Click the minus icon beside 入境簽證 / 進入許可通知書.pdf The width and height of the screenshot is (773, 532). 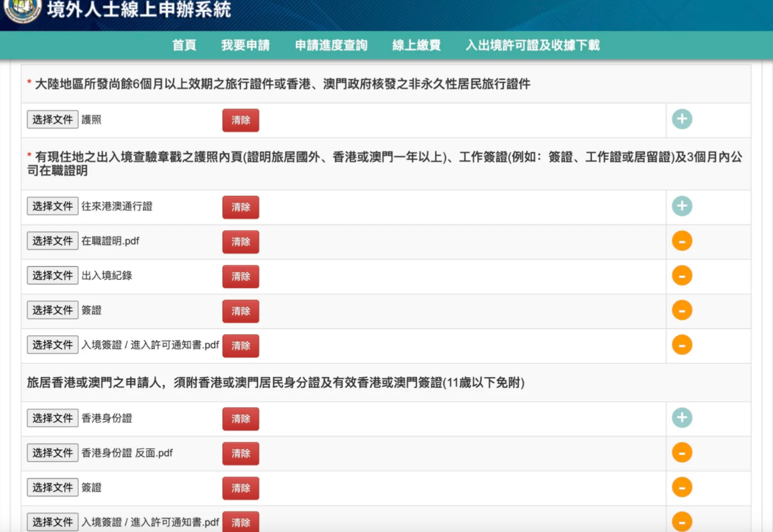[x=682, y=346]
